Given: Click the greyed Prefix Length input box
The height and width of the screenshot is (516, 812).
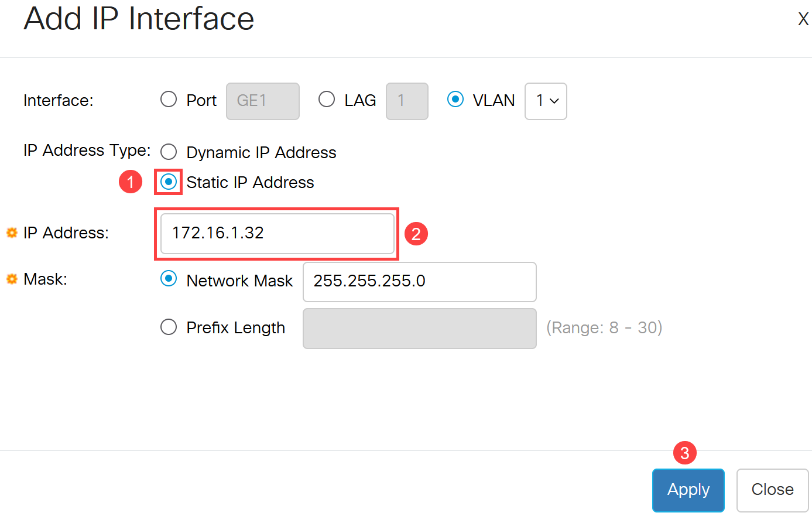Looking at the screenshot, I should (420, 329).
